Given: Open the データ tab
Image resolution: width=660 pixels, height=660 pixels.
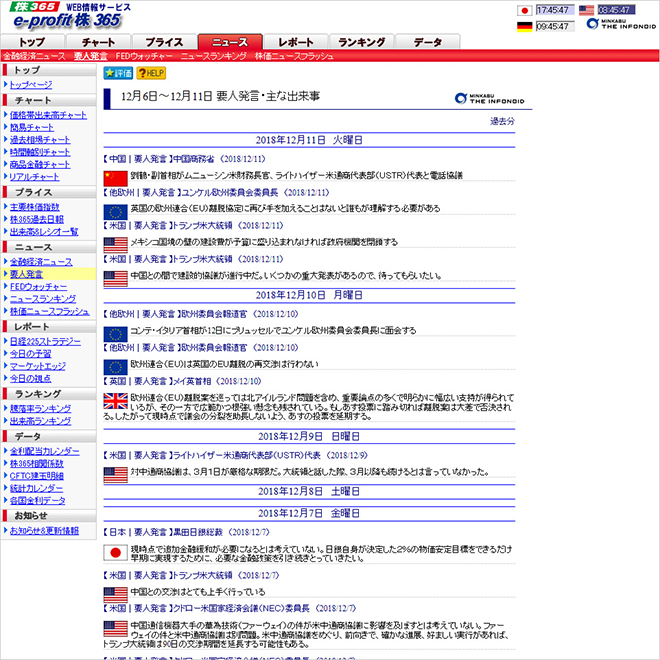Looking at the screenshot, I should [428, 42].
